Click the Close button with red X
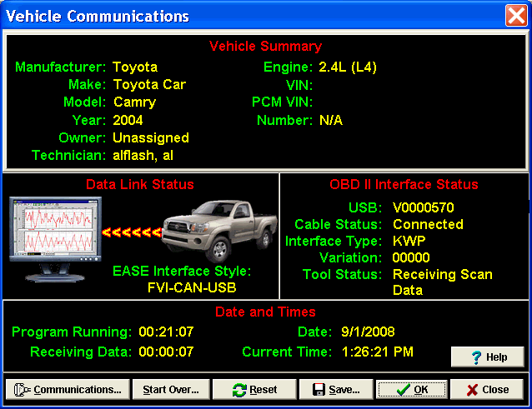532x409 pixels. (487, 390)
